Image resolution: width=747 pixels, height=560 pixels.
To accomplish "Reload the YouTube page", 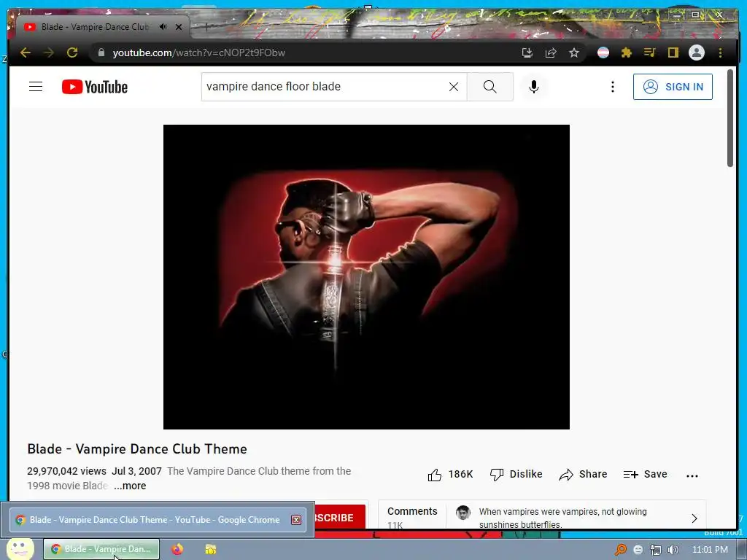I will [x=72, y=52].
